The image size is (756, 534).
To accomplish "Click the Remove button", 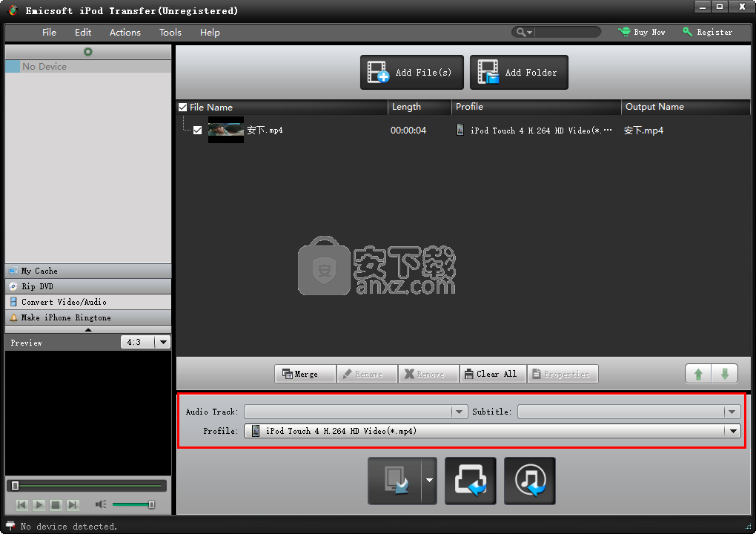I will pos(428,374).
